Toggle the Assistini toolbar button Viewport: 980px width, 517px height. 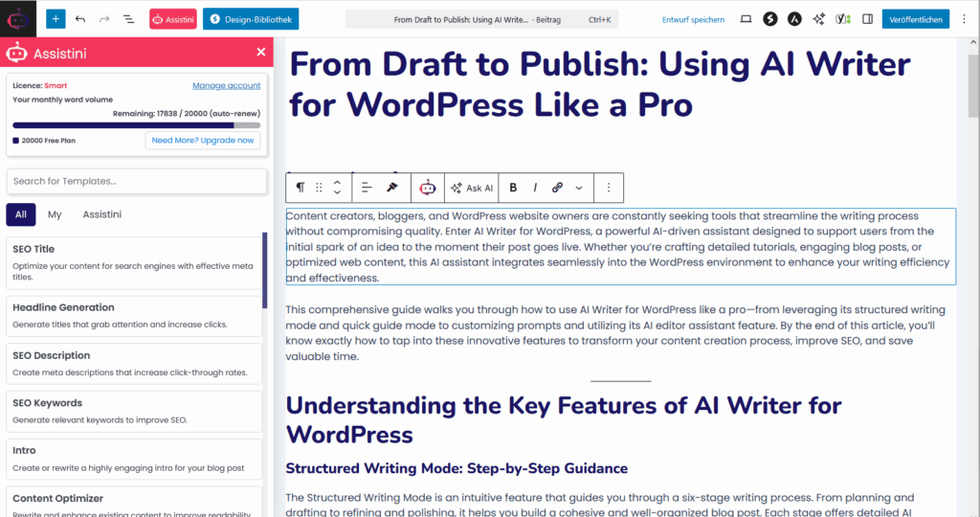(x=173, y=19)
